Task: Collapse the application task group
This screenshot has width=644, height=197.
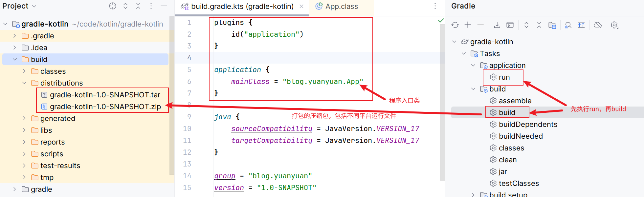Action: [x=473, y=65]
